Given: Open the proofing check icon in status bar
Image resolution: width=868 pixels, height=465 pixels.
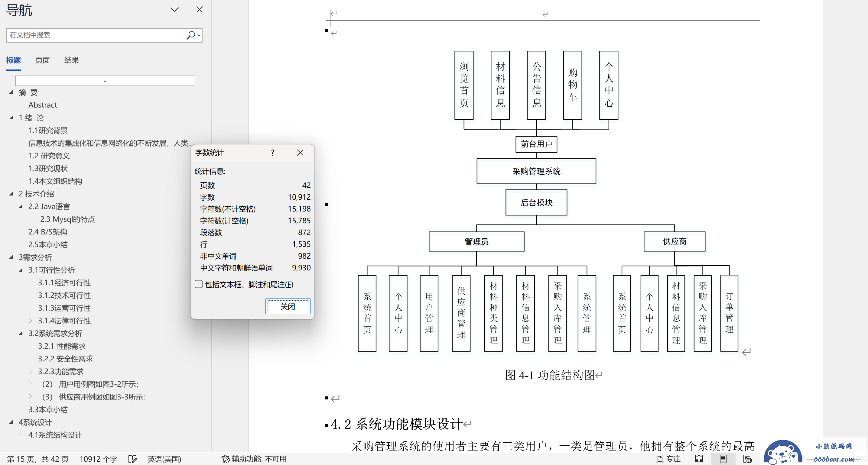Looking at the screenshot, I should coord(132,459).
